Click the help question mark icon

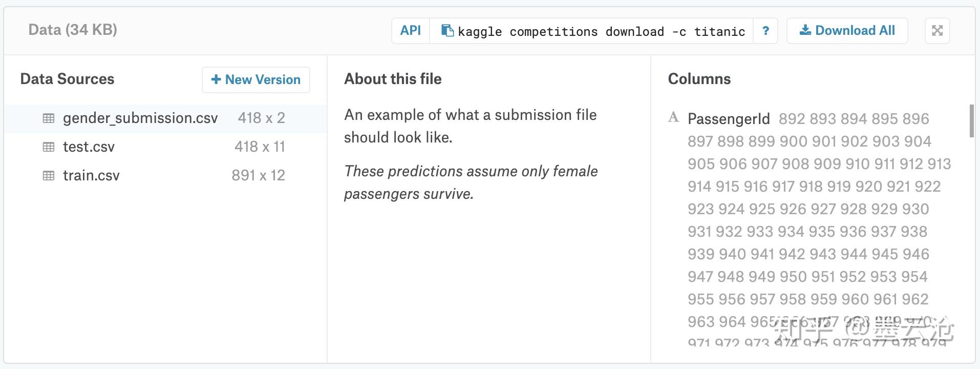(x=765, y=31)
